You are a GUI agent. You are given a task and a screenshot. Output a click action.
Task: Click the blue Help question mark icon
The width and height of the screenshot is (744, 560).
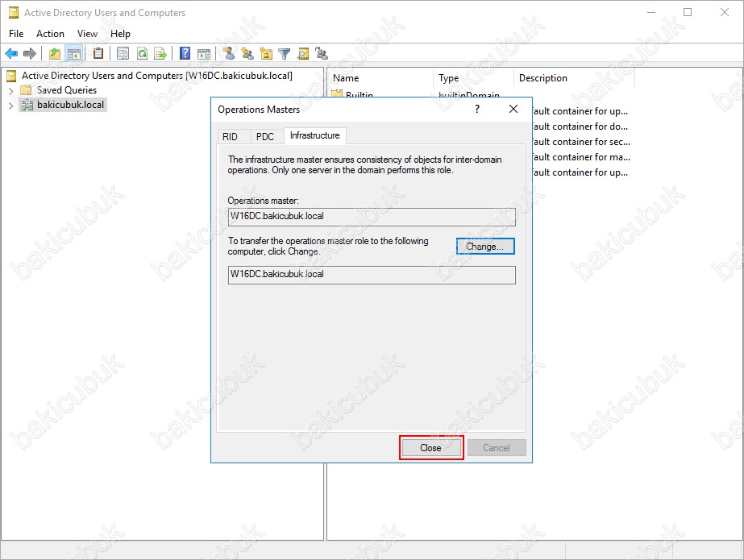(185, 53)
